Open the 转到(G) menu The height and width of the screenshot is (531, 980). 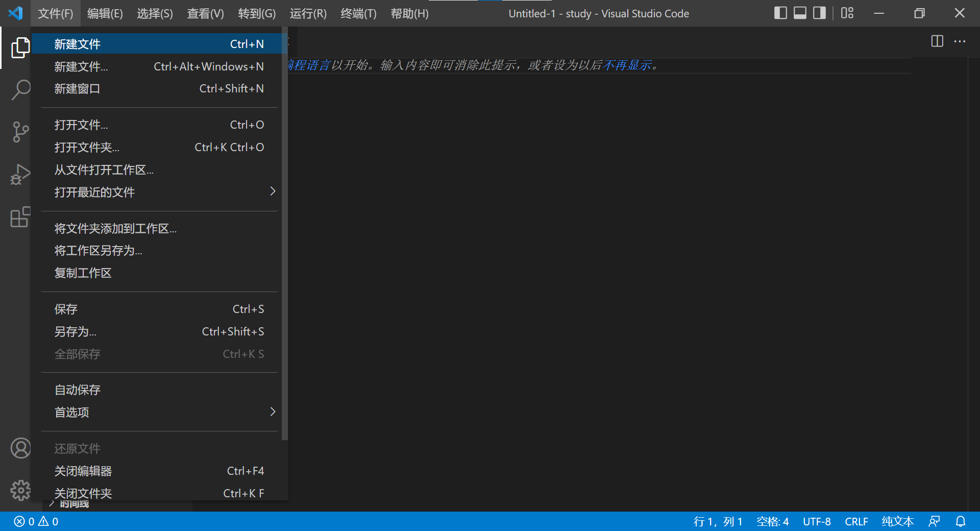[x=257, y=13]
